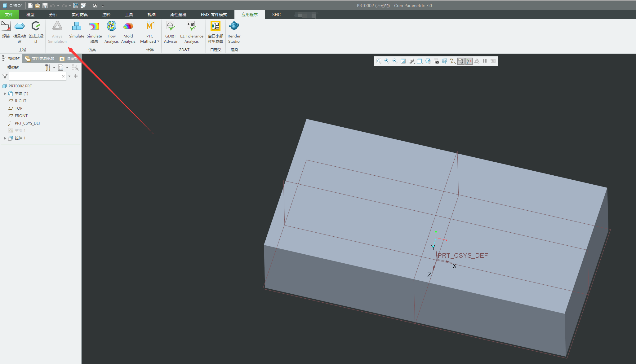Open the tree display options (list icon) dropdown
The height and width of the screenshot is (364, 636).
(67, 68)
